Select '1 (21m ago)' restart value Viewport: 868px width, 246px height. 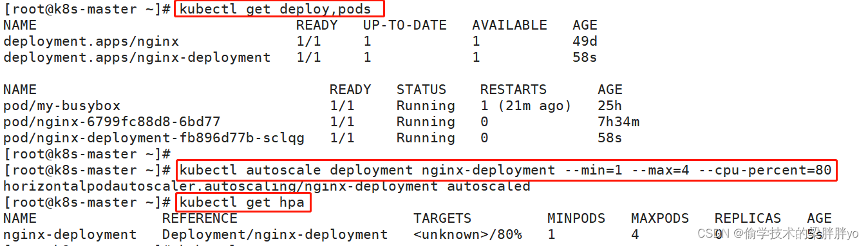point(525,106)
